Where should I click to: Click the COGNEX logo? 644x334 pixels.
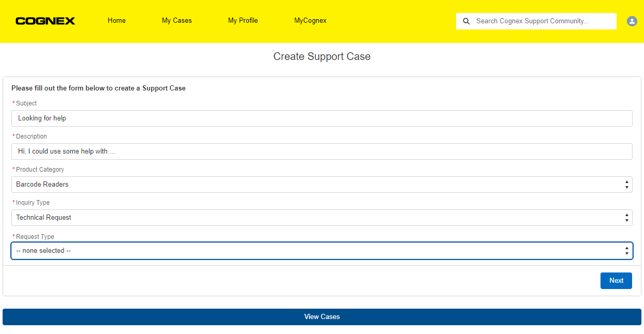[x=45, y=21]
